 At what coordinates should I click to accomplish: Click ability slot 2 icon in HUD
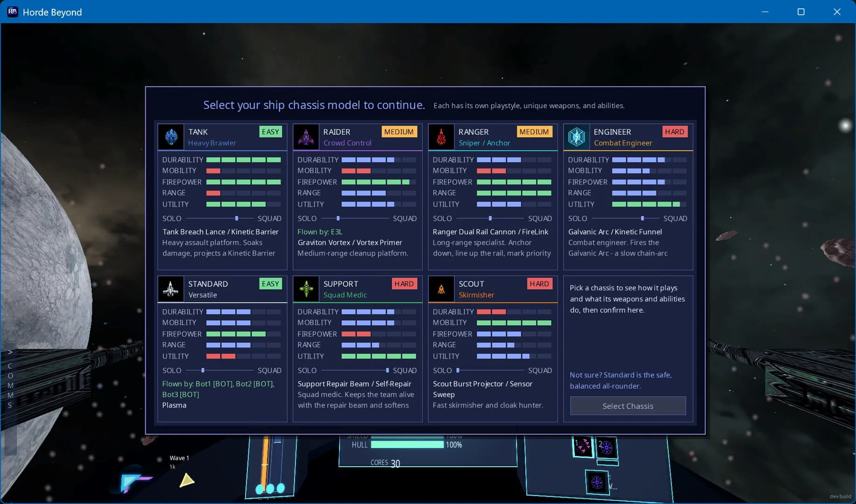606,448
